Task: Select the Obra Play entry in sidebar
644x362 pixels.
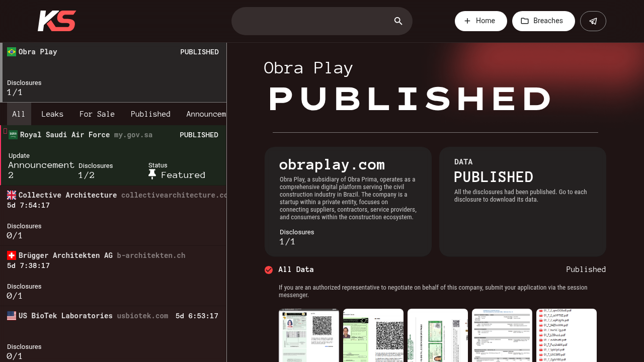Action: [113, 72]
